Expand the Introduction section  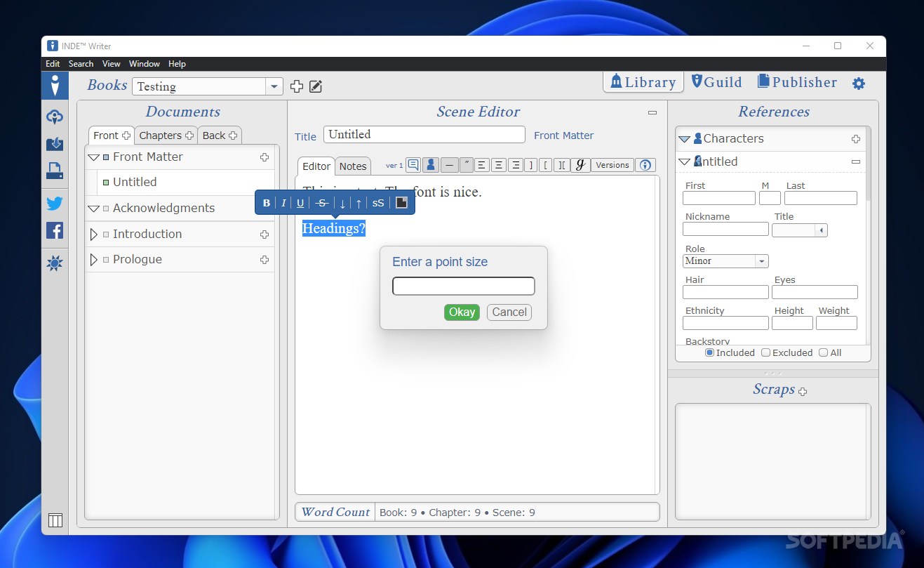(93, 235)
